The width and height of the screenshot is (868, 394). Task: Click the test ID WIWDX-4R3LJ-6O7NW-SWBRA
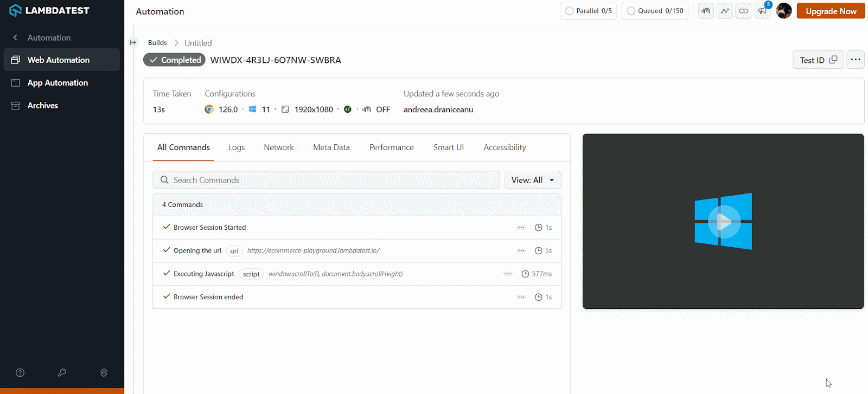pyautogui.click(x=276, y=60)
